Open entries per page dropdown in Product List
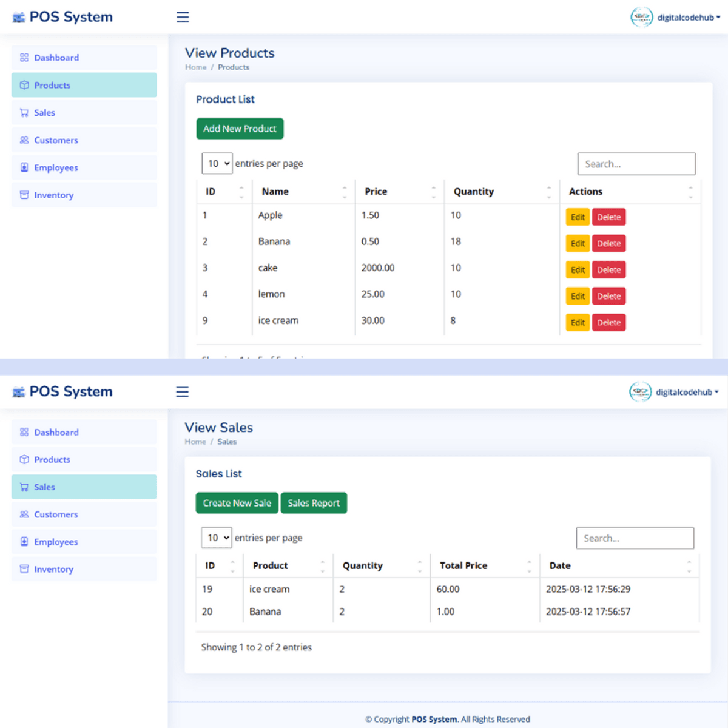The image size is (728, 728). tap(217, 164)
